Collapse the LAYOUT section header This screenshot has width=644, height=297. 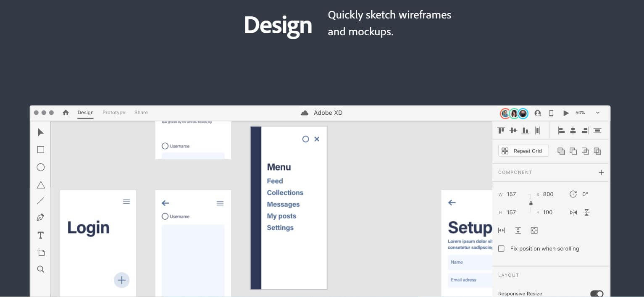click(508, 275)
